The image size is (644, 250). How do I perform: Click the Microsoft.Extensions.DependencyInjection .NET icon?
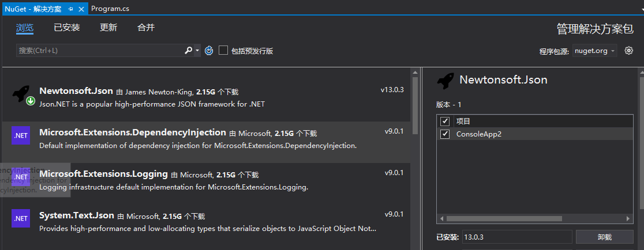point(21,136)
